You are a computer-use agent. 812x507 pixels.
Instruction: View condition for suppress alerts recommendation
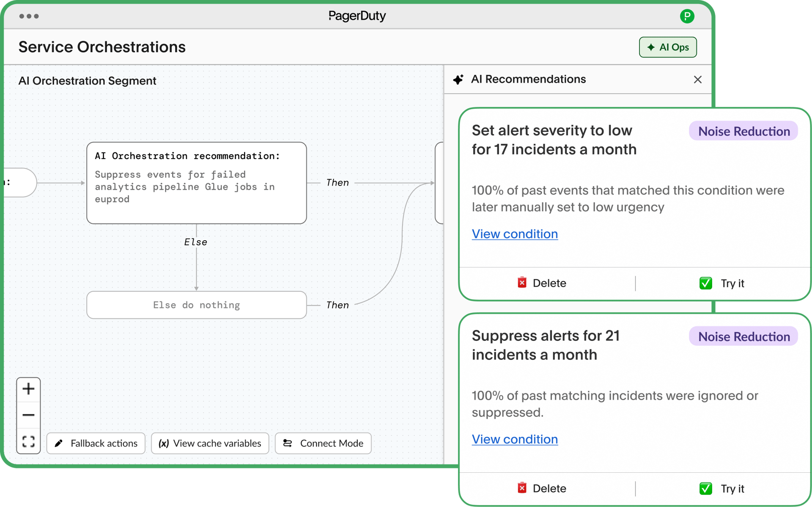[514, 439]
